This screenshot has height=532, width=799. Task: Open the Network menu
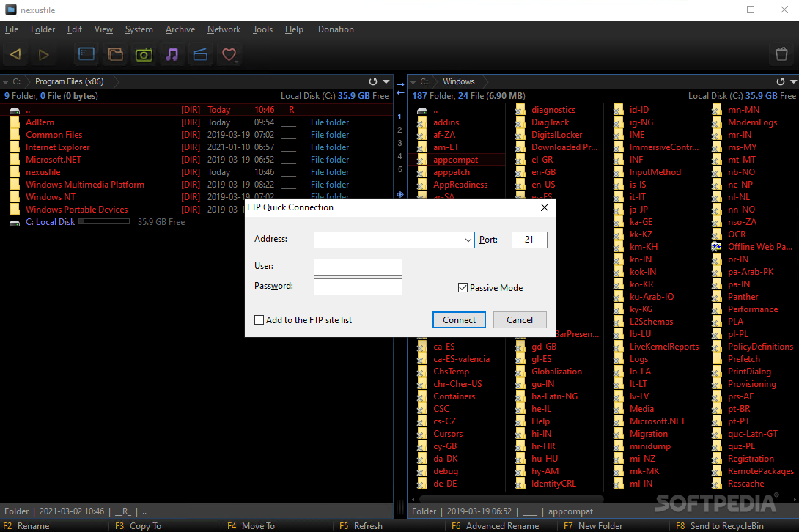(224, 29)
